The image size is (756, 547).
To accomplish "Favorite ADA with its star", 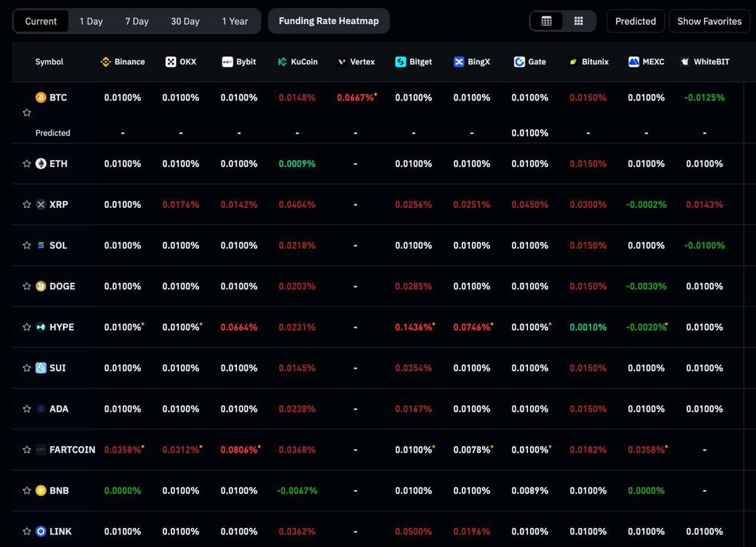I will click(x=26, y=409).
